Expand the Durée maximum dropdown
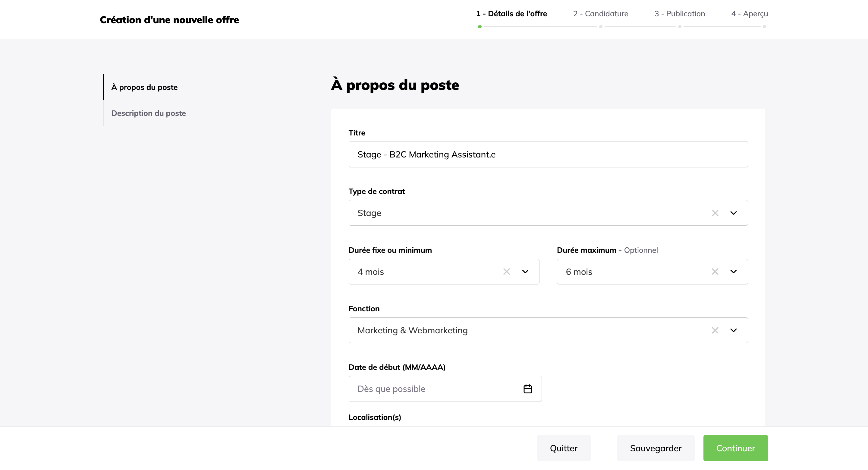Screen dimensions: 868x470 [x=733, y=272]
